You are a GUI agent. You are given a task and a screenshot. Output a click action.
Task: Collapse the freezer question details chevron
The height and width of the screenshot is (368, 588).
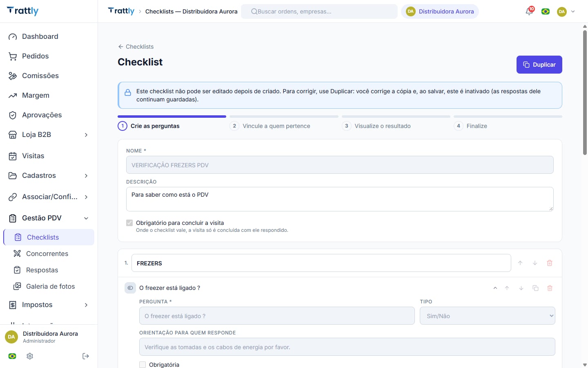(495, 288)
